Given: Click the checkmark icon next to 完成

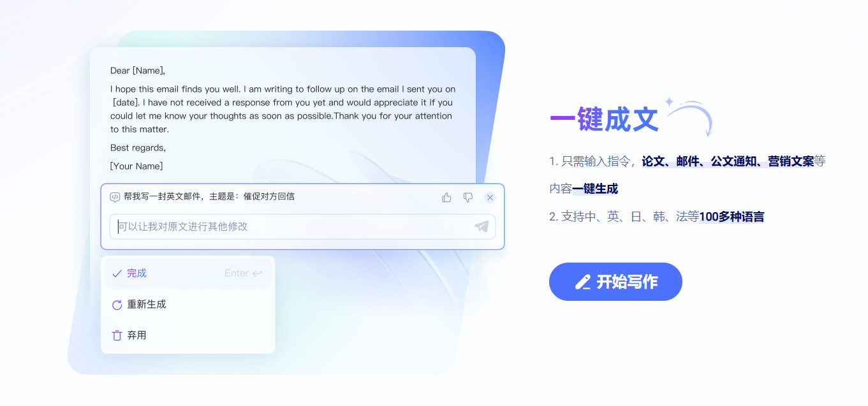Looking at the screenshot, I should tap(117, 273).
